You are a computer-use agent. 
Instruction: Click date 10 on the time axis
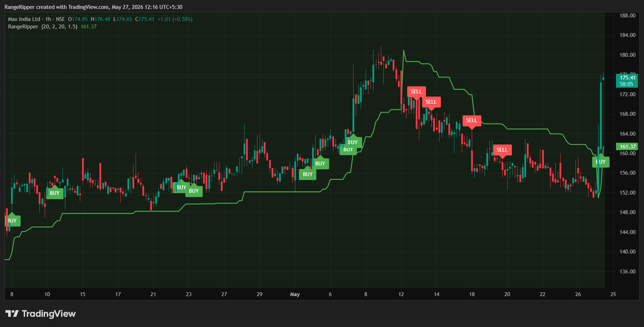[47, 295]
